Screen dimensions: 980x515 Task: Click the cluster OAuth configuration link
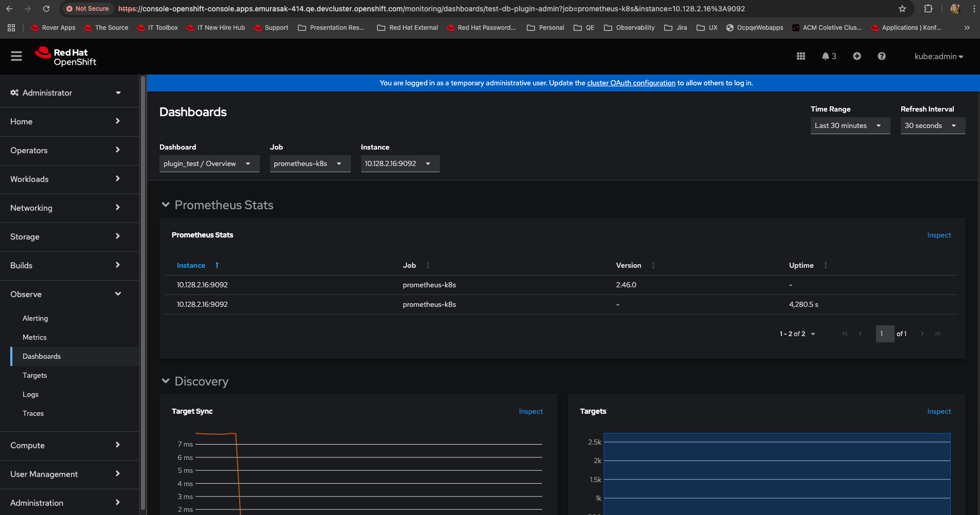pos(631,83)
